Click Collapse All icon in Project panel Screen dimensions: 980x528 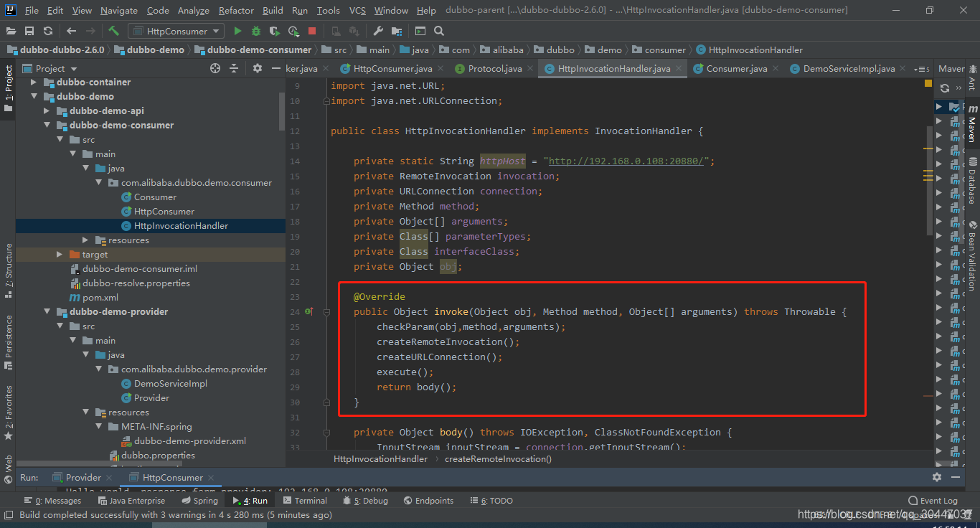(x=234, y=68)
